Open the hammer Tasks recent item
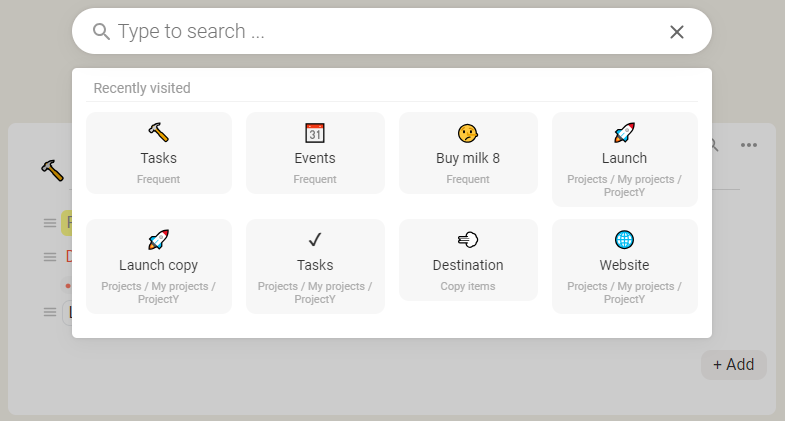The width and height of the screenshot is (785, 421). [159, 153]
